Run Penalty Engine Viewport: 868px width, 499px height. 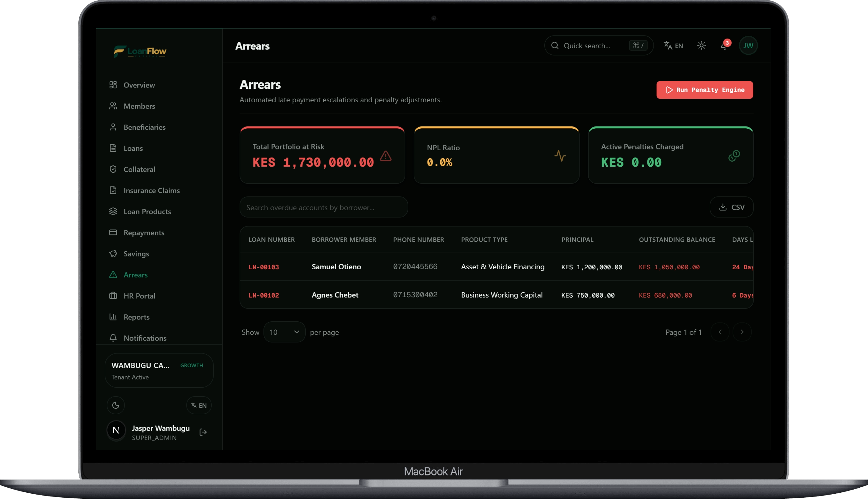coord(705,90)
